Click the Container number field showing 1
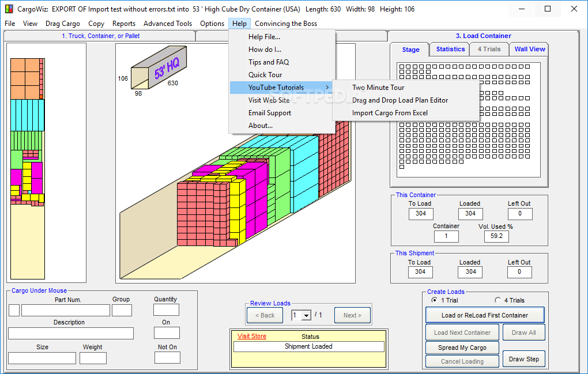 [446, 236]
